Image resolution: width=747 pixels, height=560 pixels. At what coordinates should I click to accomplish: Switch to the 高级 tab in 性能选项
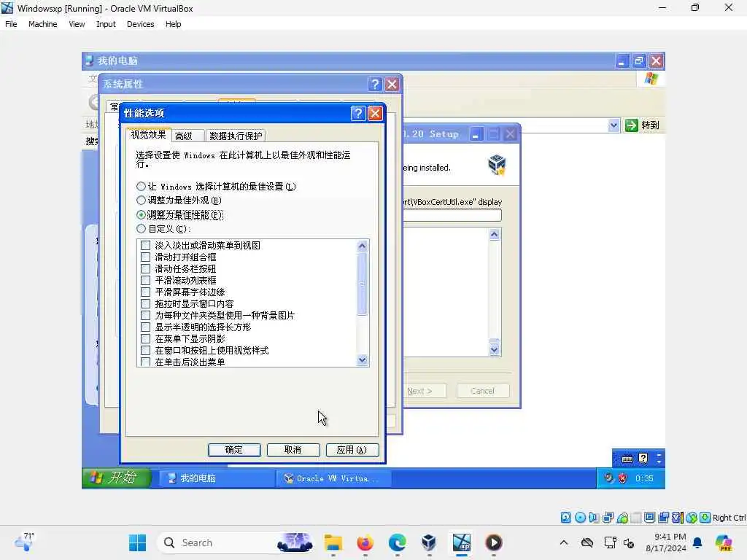pyautogui.click(x=187, y=136)
